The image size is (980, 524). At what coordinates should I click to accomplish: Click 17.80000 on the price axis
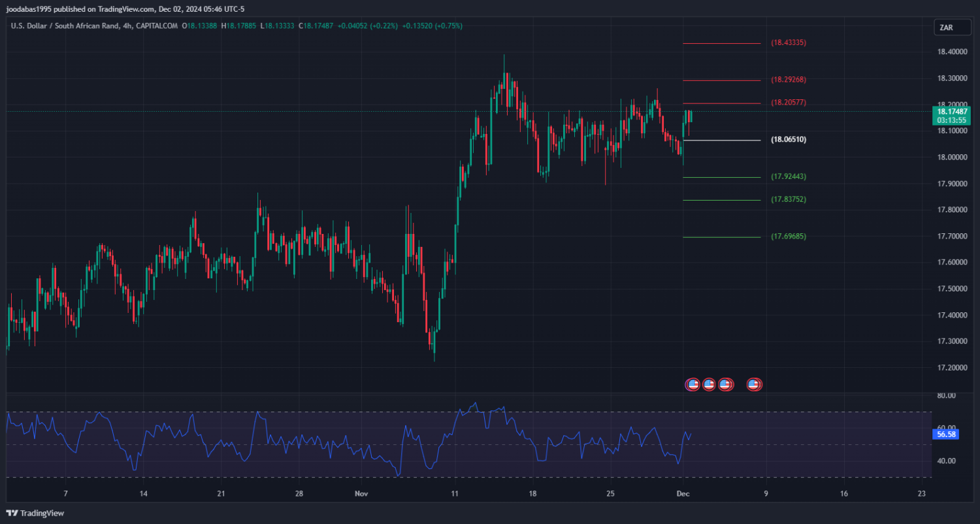coord(951,210)
